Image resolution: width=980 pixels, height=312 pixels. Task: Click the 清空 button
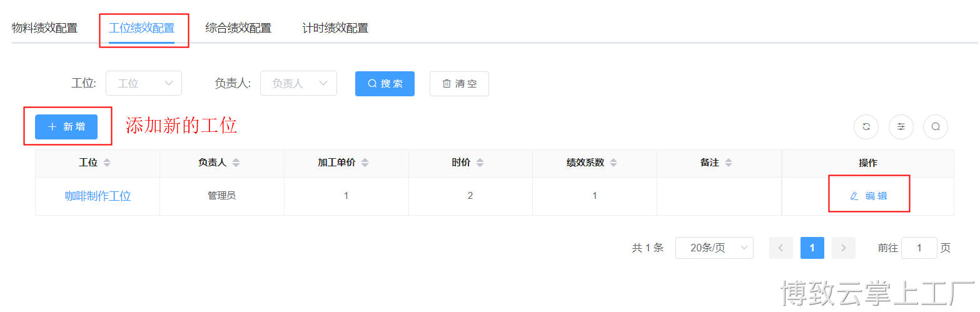[x=459, y=84]
